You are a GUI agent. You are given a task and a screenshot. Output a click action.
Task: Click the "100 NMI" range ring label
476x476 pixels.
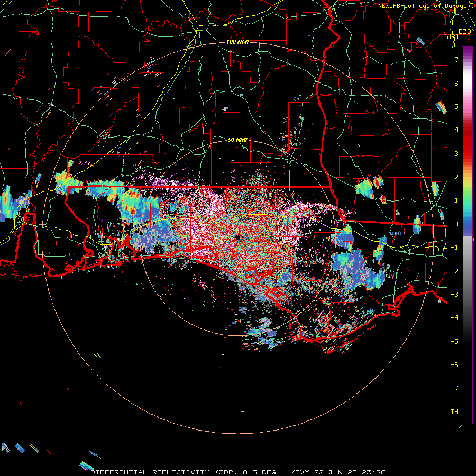pyautogui.click(x=237, y=42)
